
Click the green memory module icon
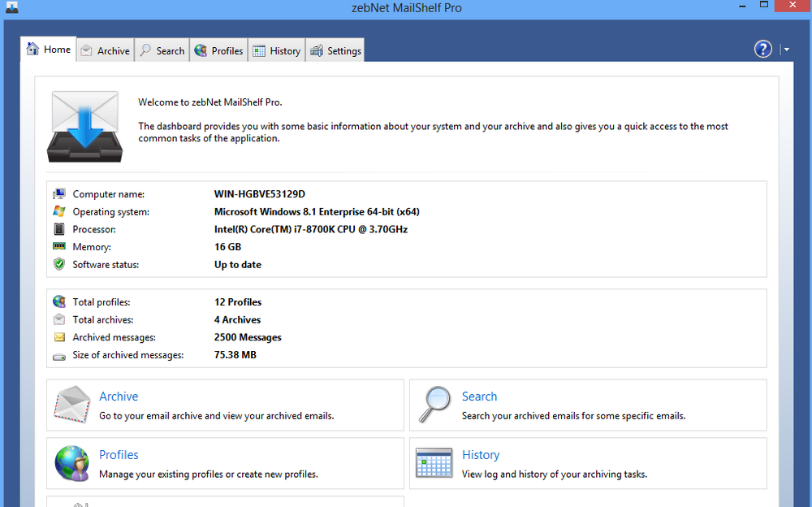pos(59,246)
